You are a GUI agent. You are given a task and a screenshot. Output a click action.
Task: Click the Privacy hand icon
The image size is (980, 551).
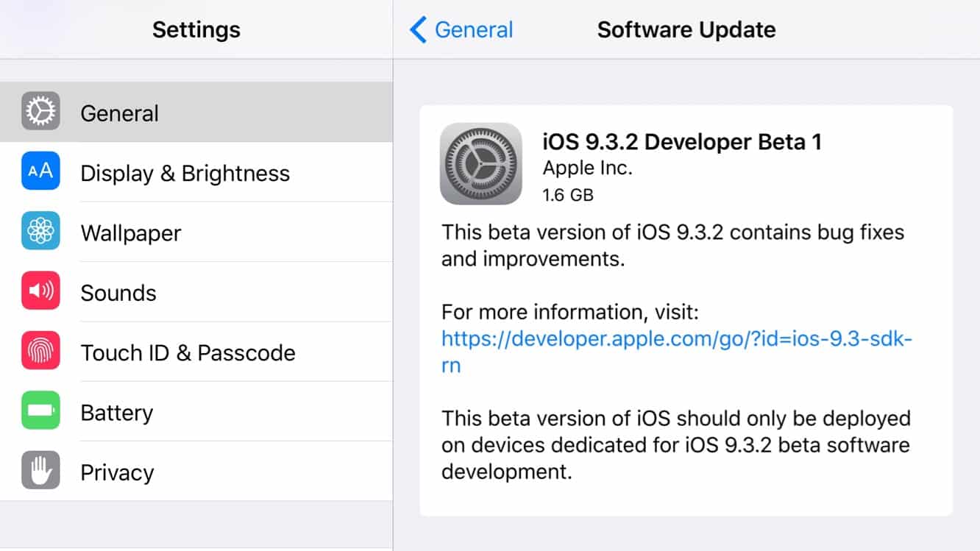40,472
